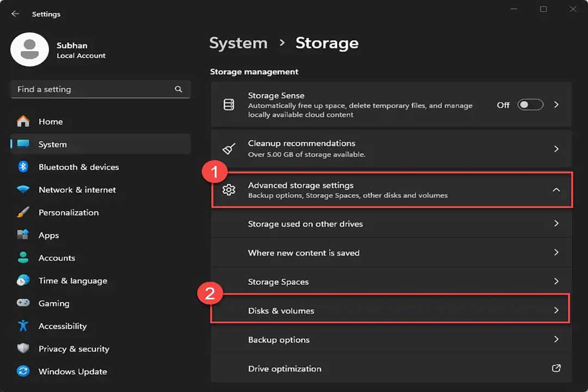Select Accessibility in sidebar

101,326
